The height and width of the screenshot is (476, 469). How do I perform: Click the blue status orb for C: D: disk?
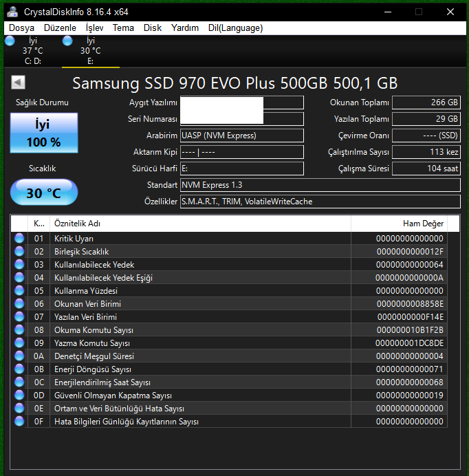click(x=10, y=41)
